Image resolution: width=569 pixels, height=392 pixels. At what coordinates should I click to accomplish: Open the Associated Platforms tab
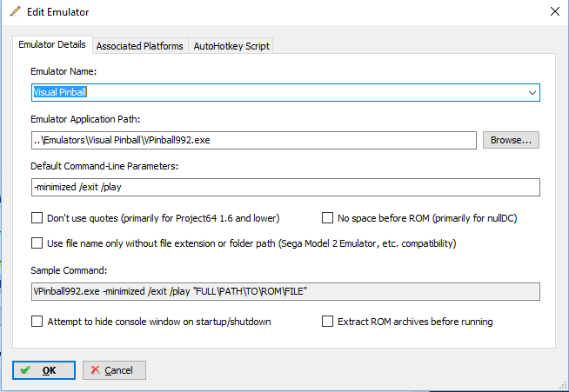140,46
